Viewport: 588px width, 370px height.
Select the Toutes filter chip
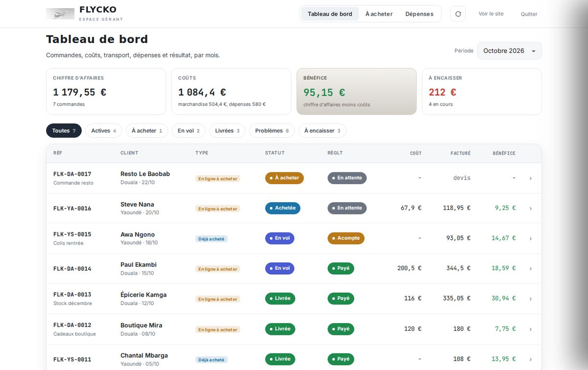coord(64,131)
